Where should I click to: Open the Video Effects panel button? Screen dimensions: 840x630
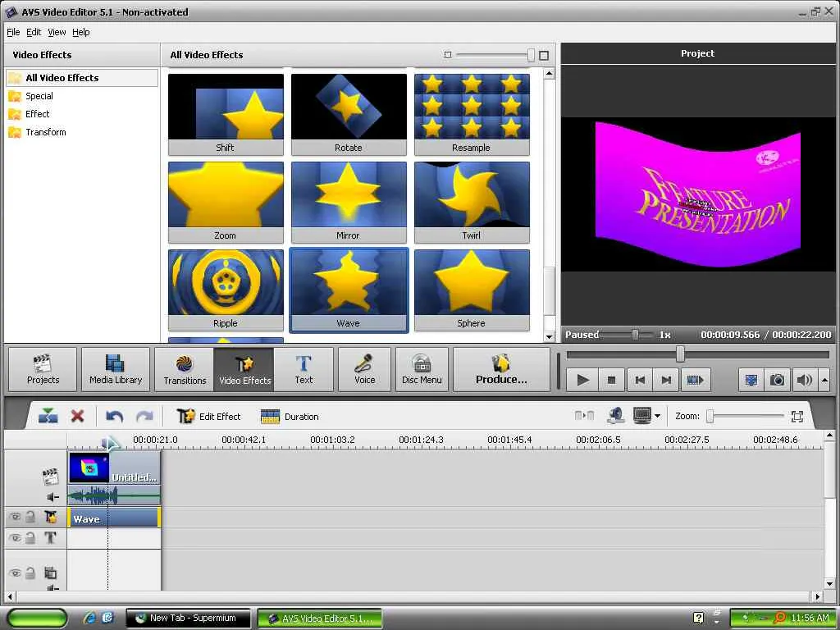point(244,370)
